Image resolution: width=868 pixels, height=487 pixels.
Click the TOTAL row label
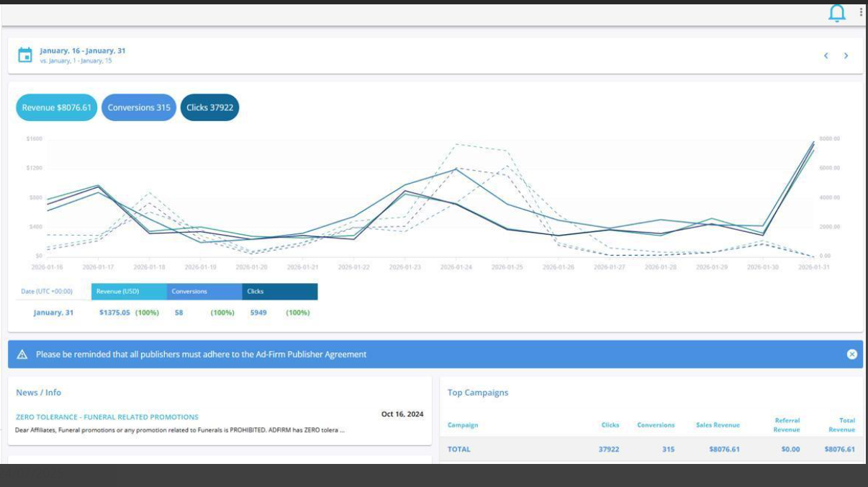pyautogui.click(x=459, y=449)
